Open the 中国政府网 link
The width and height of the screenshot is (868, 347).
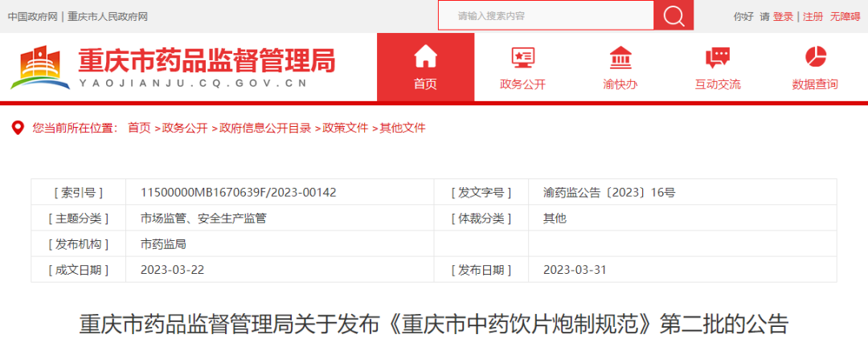click(33, 17)
